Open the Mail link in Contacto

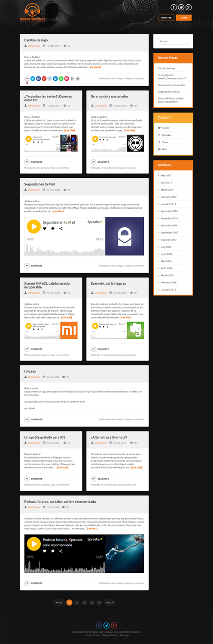click(164, 149)
